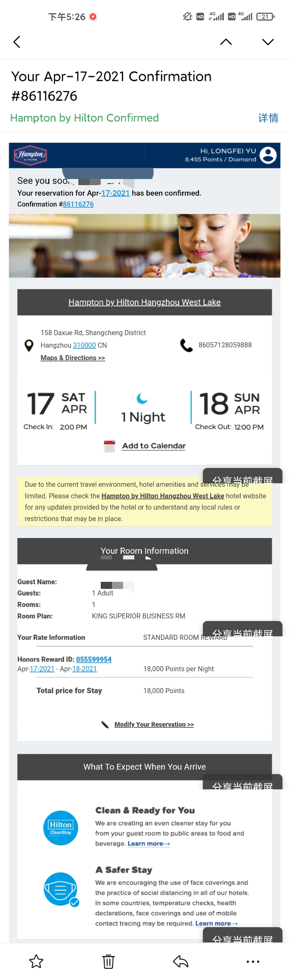Open confirmation number 86116276 link
This screenshot has width=289, height=980.
[78, 204]
